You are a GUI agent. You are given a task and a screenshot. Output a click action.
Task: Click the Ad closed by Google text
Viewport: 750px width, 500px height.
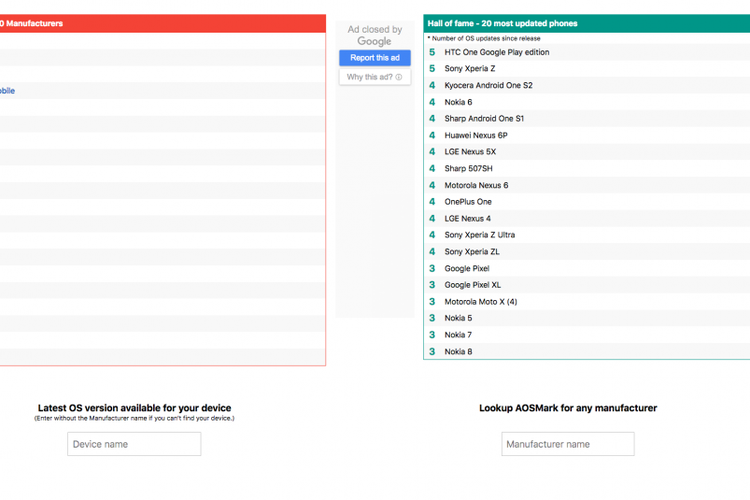(374, 35)
